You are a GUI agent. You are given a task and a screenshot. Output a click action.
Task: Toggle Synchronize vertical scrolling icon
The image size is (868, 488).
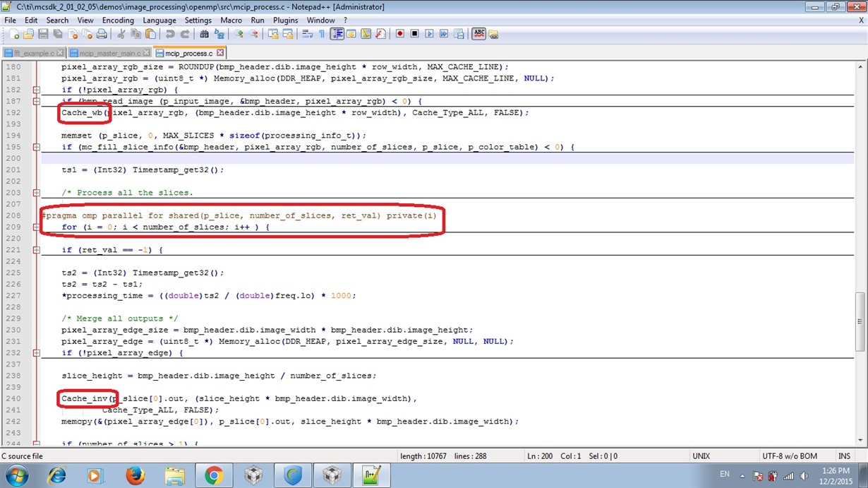[x=272, y=34]
